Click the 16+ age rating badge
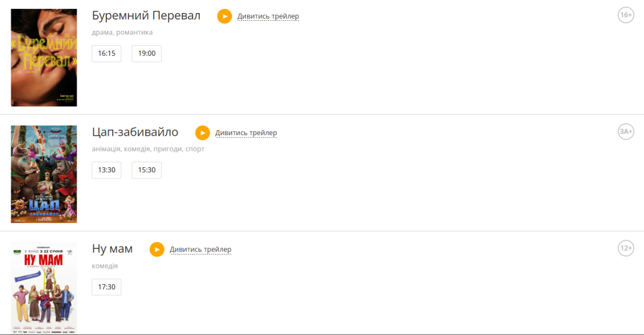This screenshot has height=335, width=644. click(626, 15)
